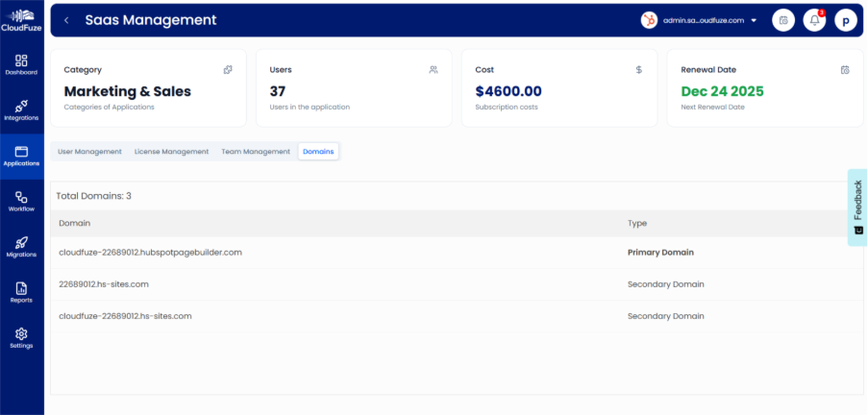The width and height of the screenshot is (868, 415).
Task: Open Migrations rocket icon
Action: (21, 242)
